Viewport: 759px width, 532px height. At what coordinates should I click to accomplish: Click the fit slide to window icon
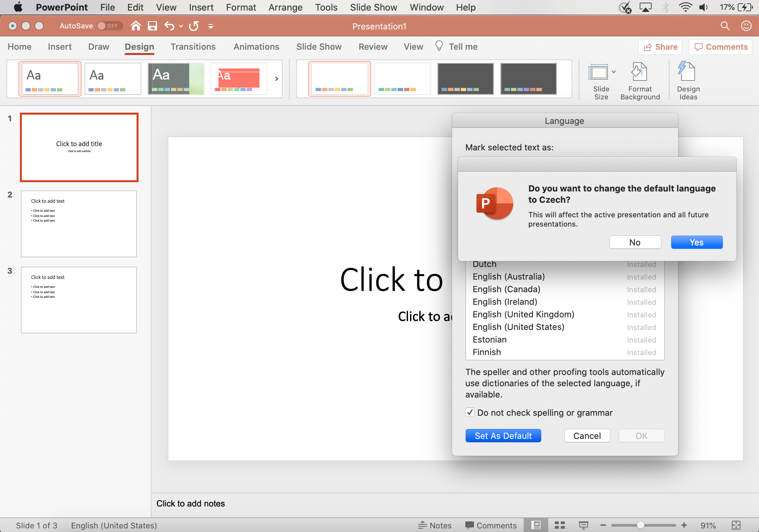point(736,525)
